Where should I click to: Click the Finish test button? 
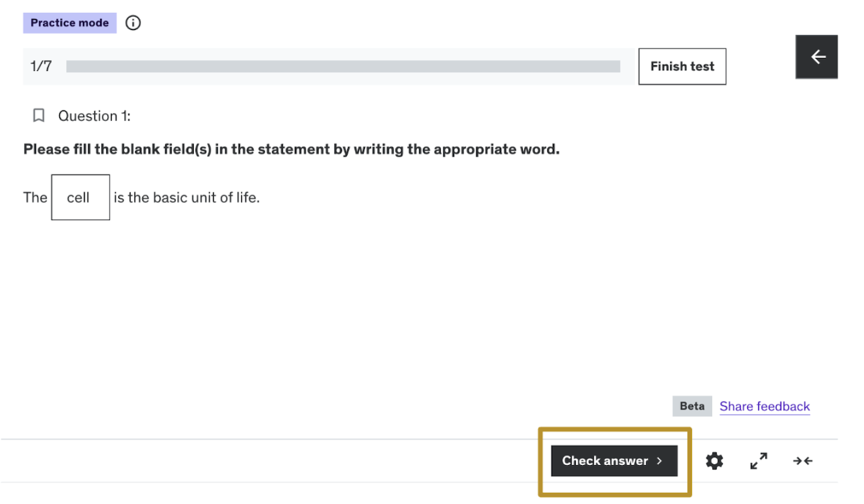(x=682, y=67)
